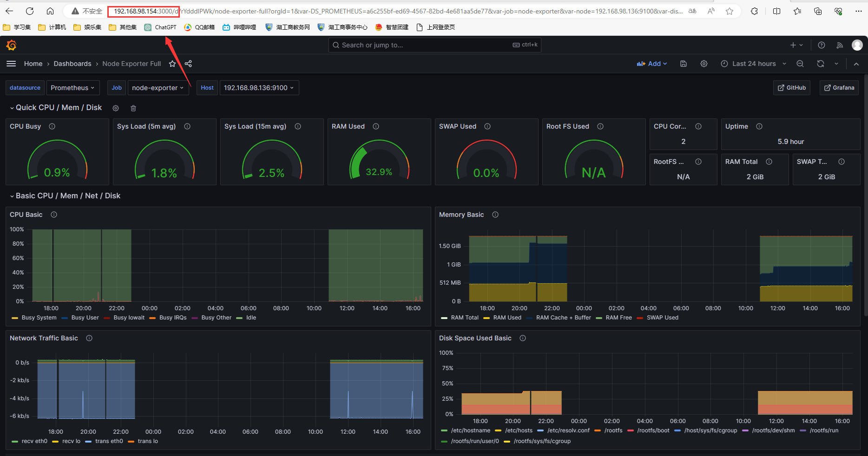868x456 pixels.
Task: Open the user profile avatar
Action: point(857,45)
